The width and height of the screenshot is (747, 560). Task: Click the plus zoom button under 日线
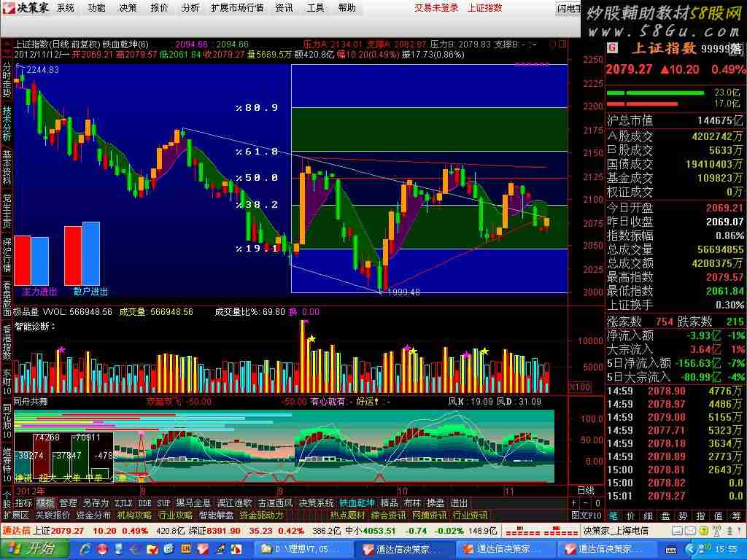(x=574, y=503)
